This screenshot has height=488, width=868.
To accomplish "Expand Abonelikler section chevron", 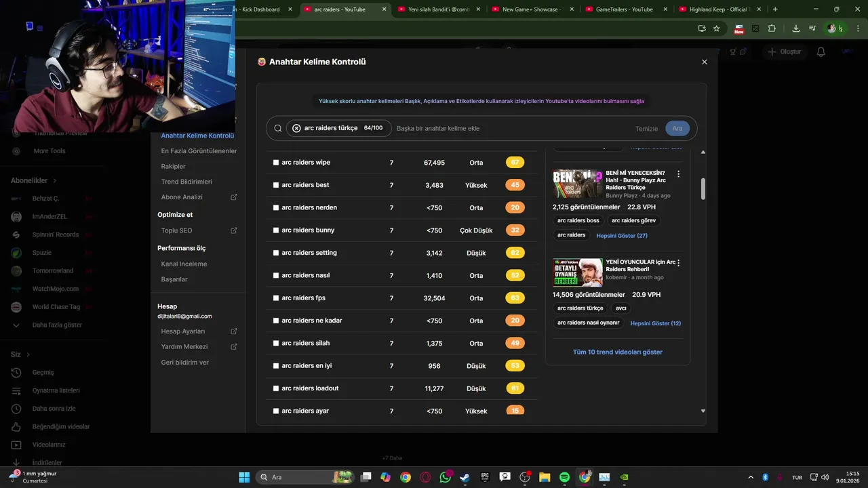I will 55,181.
